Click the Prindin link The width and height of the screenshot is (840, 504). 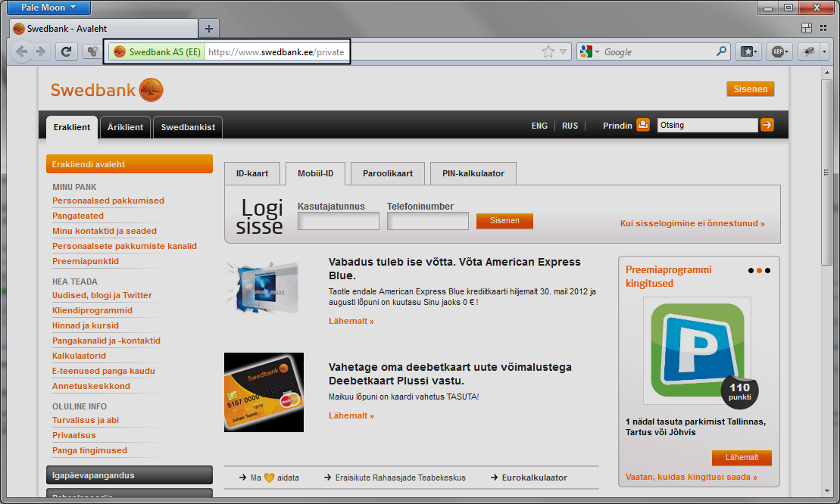click(x=617, y=126)
